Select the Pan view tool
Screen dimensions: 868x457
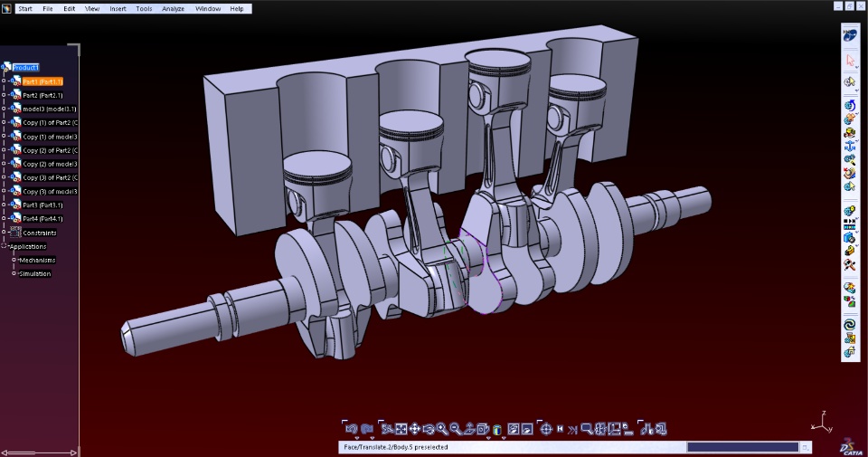click(415, 429)
